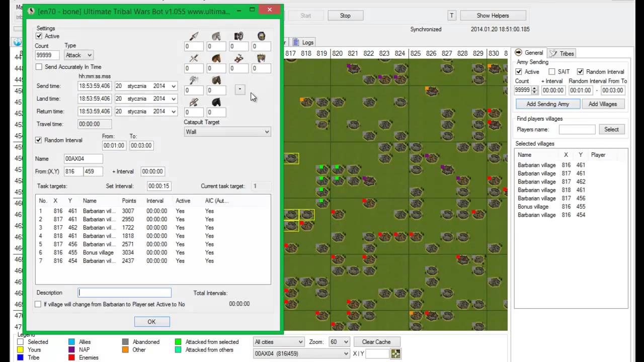Click the General tab arrow icon

point(518,52)
